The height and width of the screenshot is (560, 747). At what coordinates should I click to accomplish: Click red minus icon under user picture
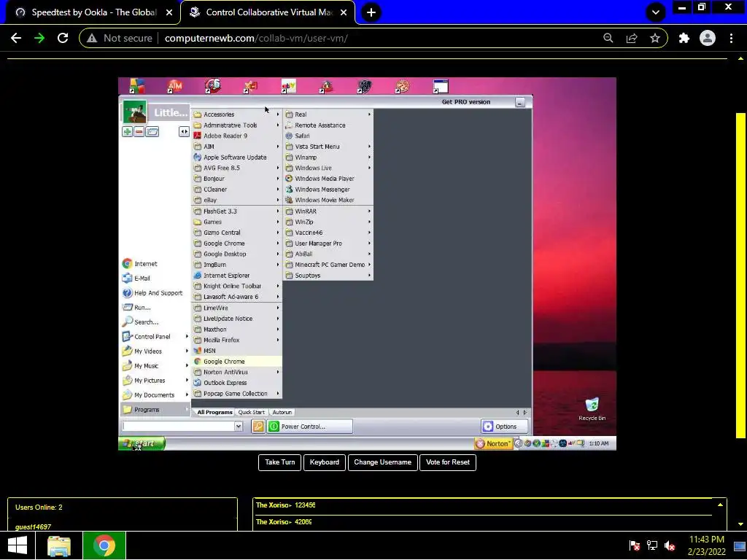139,132
